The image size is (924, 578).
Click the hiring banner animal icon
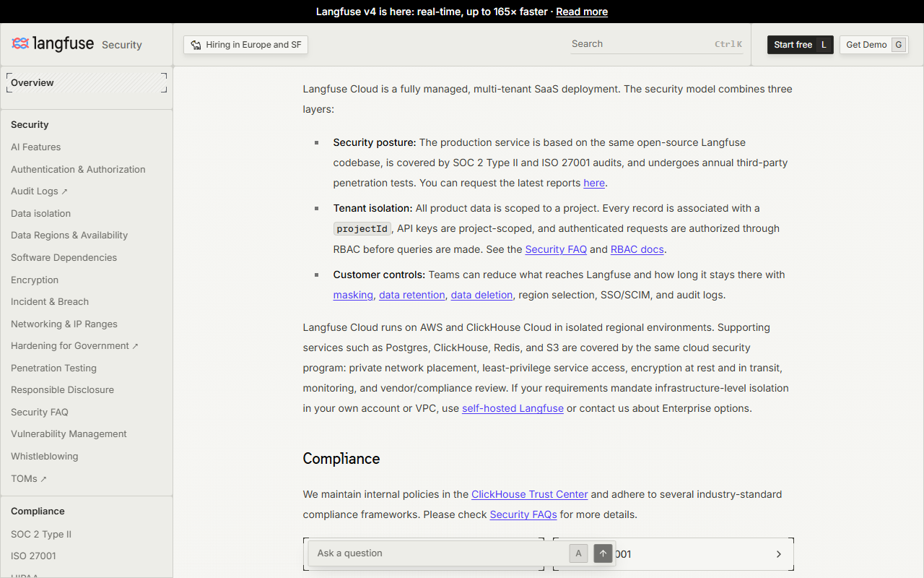(196, 45)
